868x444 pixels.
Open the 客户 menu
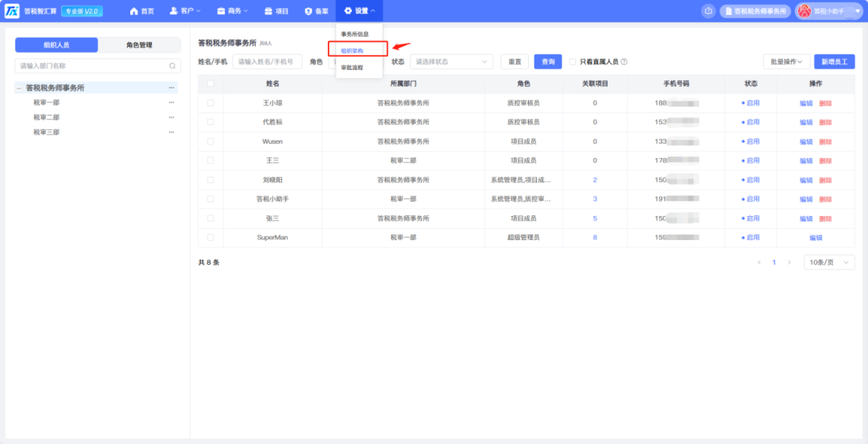point(186,11)
